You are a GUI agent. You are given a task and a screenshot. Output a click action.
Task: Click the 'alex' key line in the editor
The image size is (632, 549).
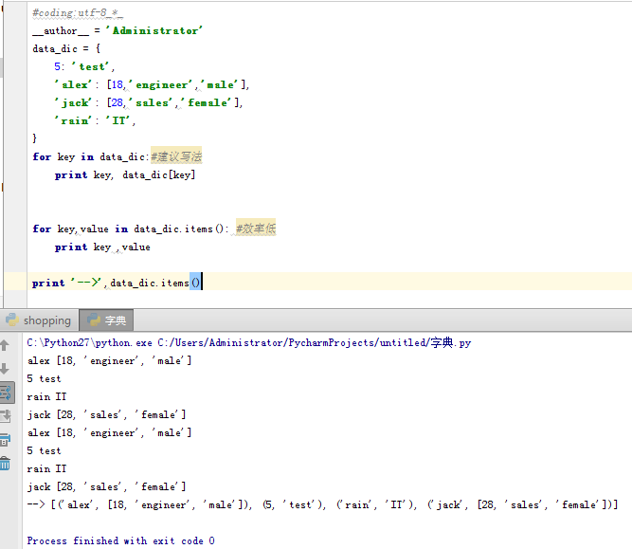tap(152, 85)
